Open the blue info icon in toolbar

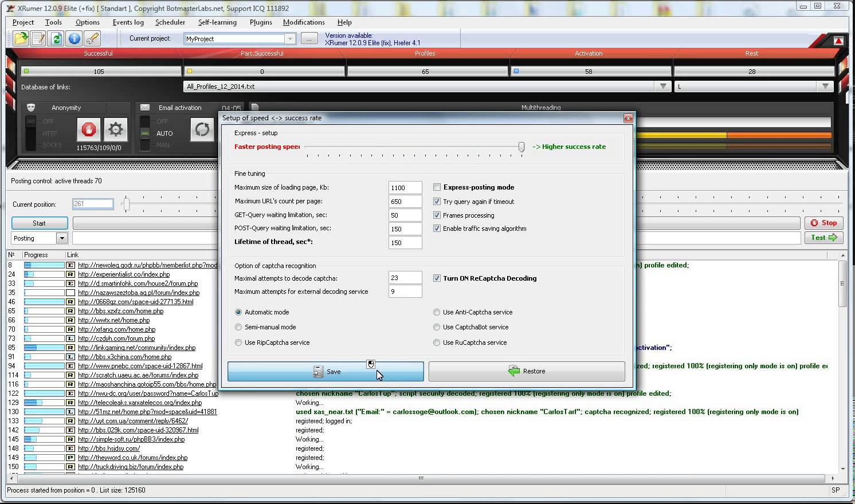(74, 38)
